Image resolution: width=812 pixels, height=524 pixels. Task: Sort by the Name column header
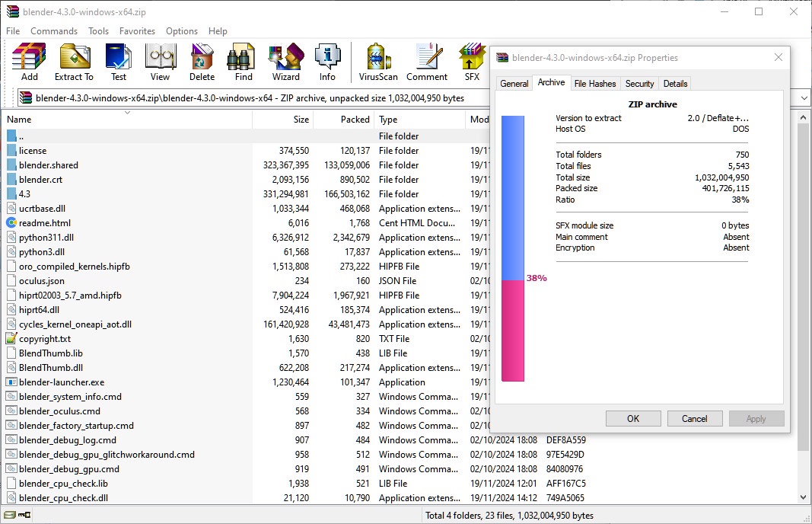[x=127, y=120]
